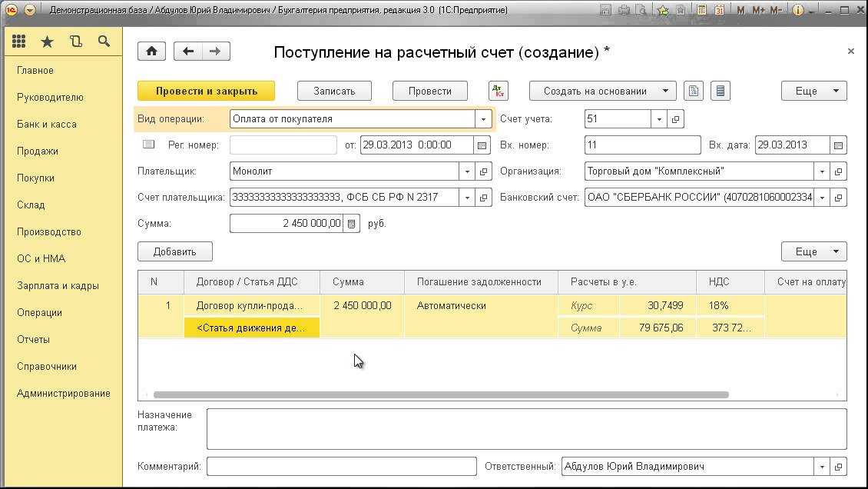Click into Назначение платежа text area
Image resolution: width=868 pixels, height=489 pixels.
(526, 429)
